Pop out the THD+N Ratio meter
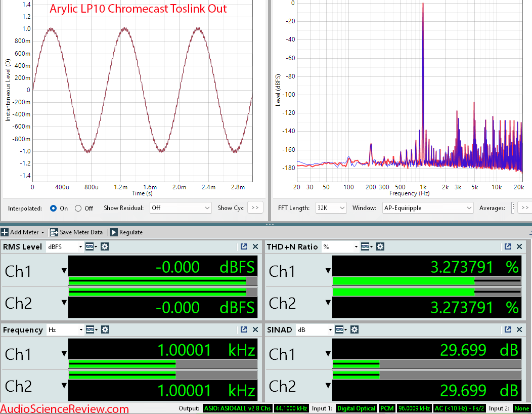 (508, 246)
